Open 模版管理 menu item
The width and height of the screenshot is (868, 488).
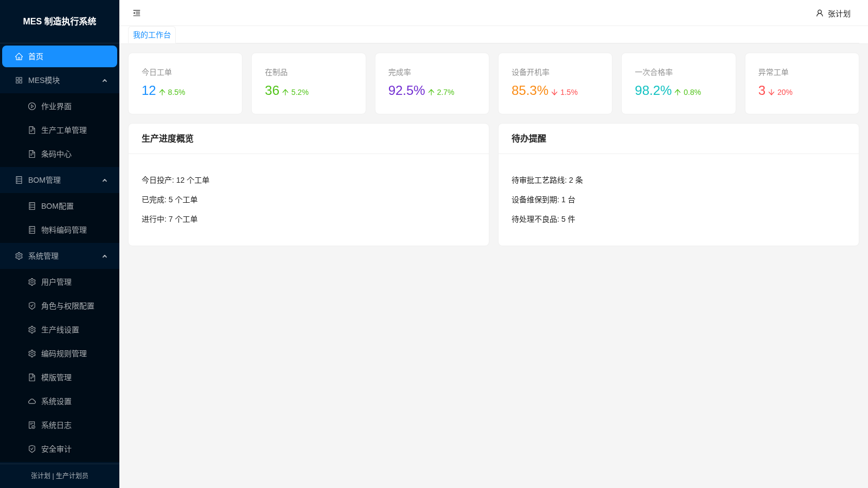coord(60,377)
